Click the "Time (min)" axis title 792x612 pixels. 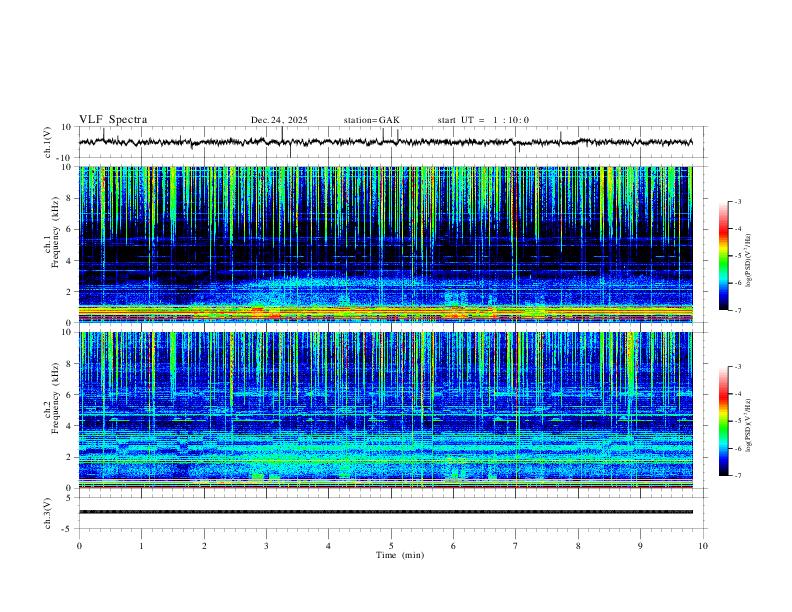pyautogui.click(x=400, y=555)
